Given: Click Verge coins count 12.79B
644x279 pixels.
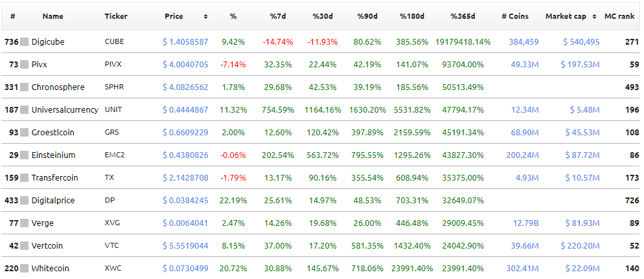Looking at the screenshot, I should [525, 223].
